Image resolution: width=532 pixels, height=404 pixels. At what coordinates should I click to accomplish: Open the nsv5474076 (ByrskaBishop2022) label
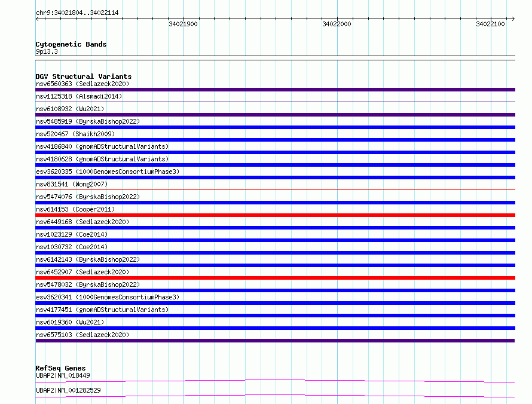pos(88,197)
